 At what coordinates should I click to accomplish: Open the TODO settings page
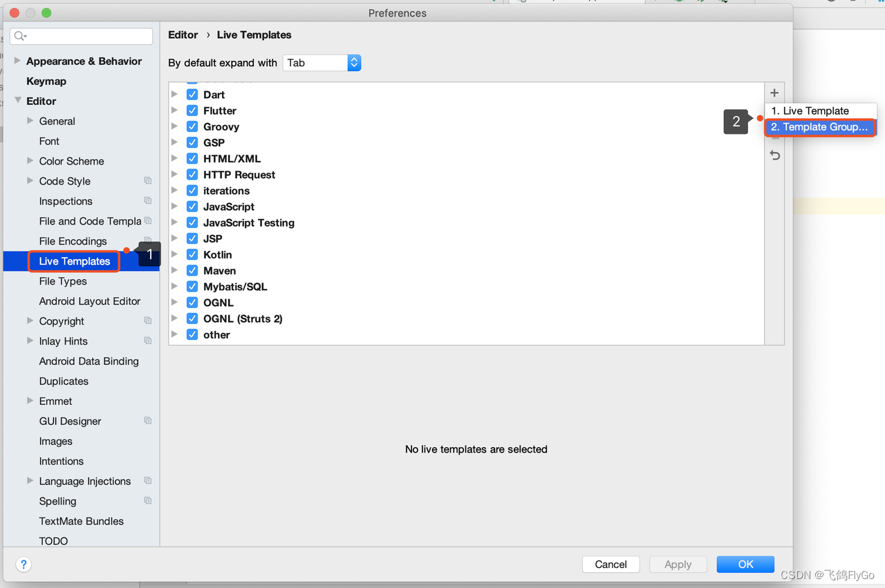pos(53,540)
